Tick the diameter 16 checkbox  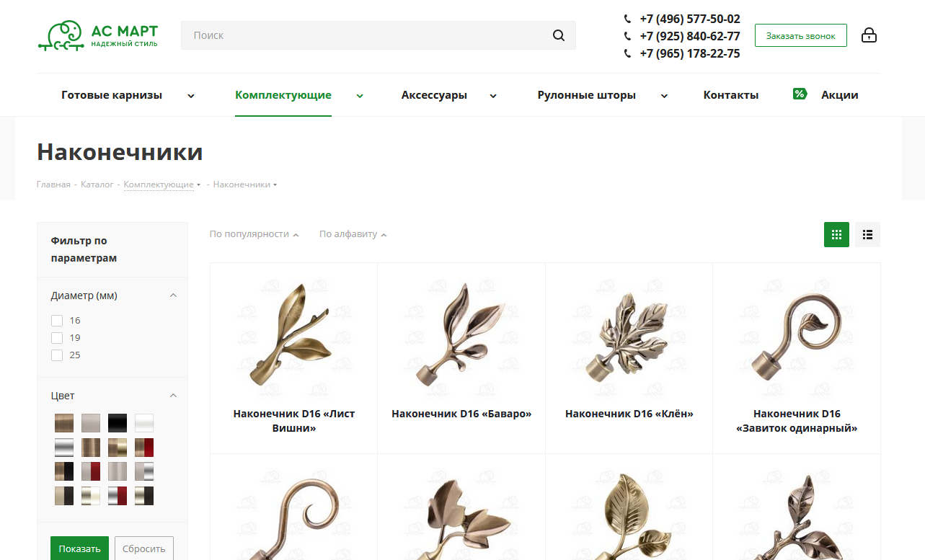tap(57, 321)
